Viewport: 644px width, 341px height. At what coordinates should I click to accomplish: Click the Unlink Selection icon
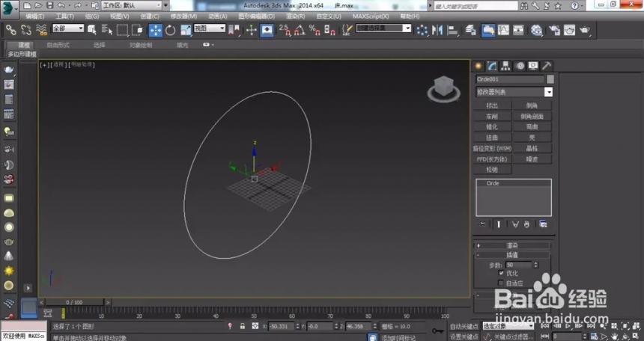[26, 30]
